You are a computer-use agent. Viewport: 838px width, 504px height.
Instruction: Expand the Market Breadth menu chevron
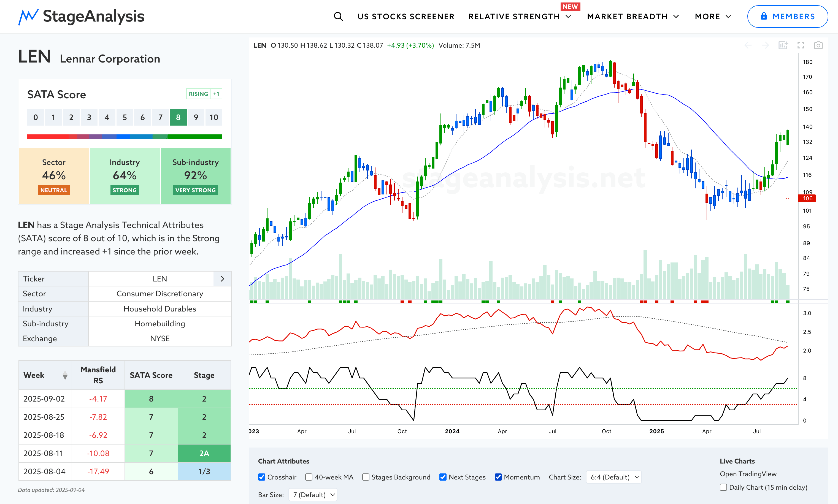(x=676, y=17)
